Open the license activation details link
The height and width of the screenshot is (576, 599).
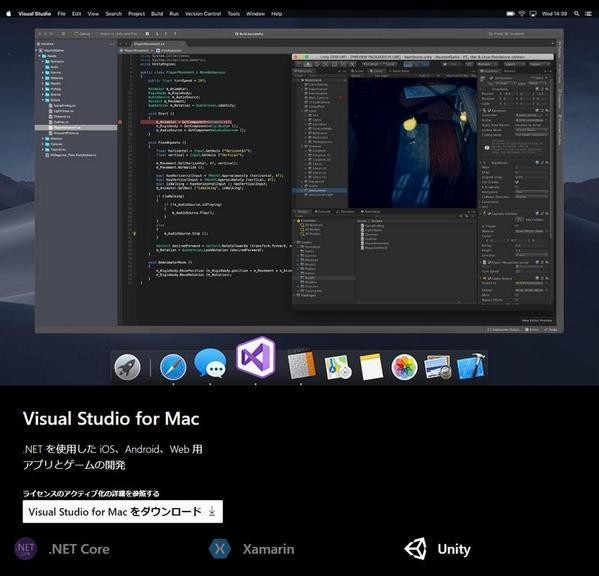91,493
